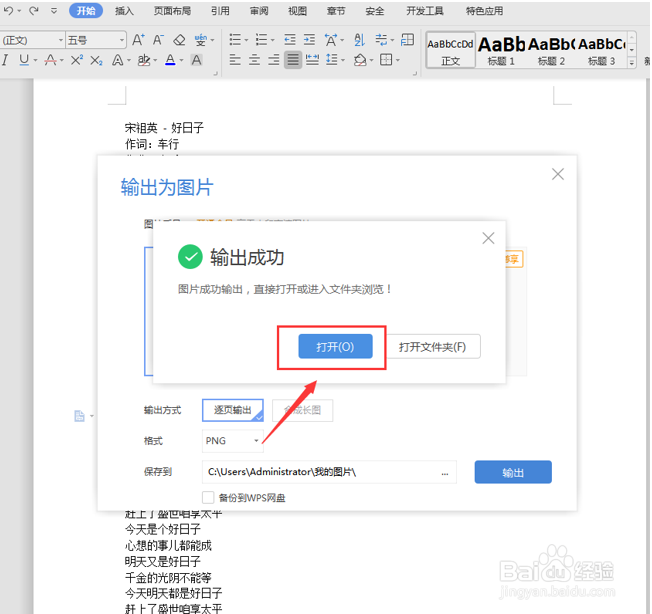
Task: Click the undo arrow icon
Action: pos(8,10)
